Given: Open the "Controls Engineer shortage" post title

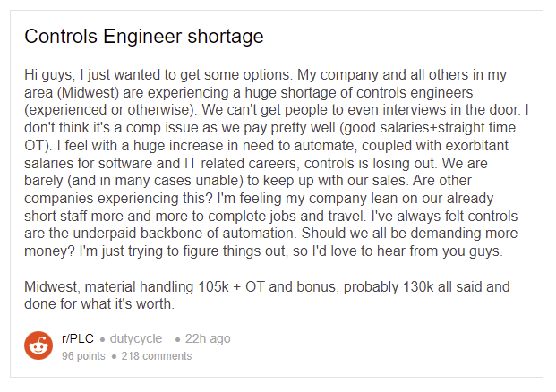Looking at the screenshot, I should [143, 38].
